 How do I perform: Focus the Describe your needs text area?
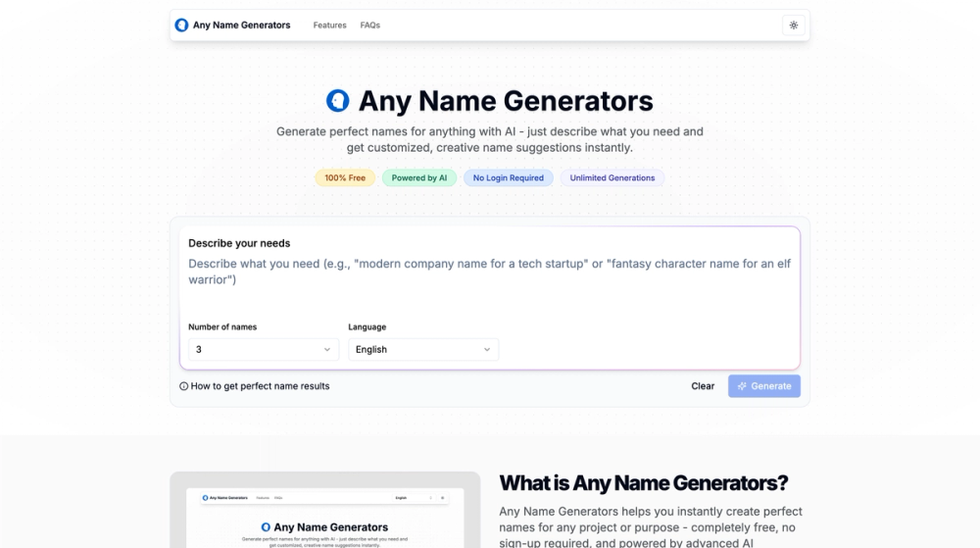pos(489,279)
